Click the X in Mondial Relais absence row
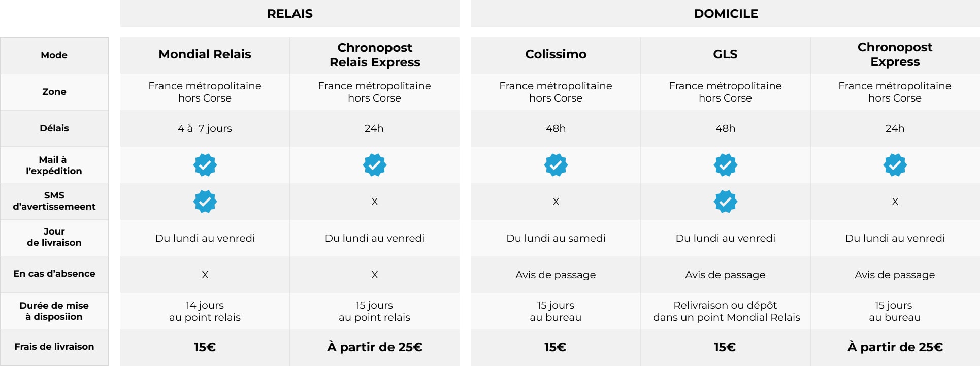The image size is (980, 366). (x=205, y=275)
